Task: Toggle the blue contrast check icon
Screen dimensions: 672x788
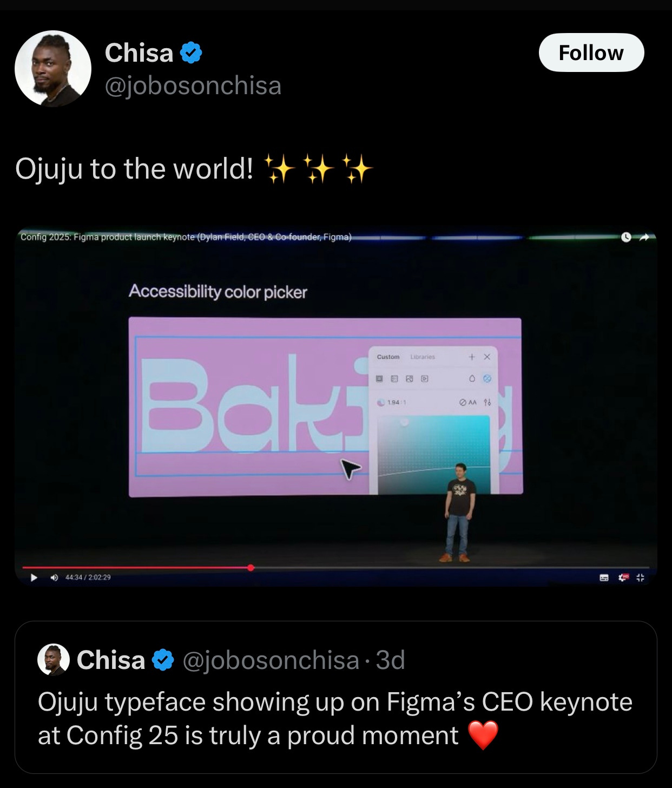Action: click(x=487, y=379)
